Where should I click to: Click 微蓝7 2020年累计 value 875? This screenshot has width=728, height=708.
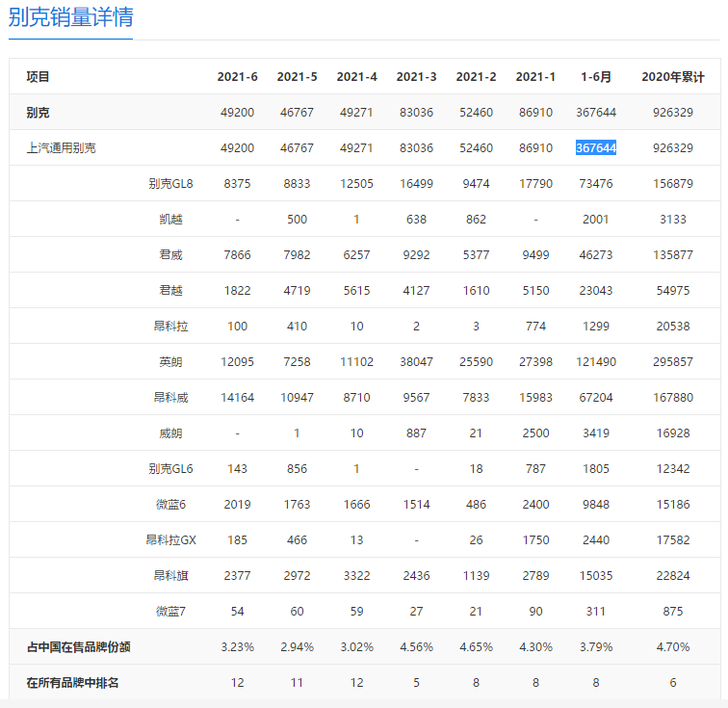point(673,612)
